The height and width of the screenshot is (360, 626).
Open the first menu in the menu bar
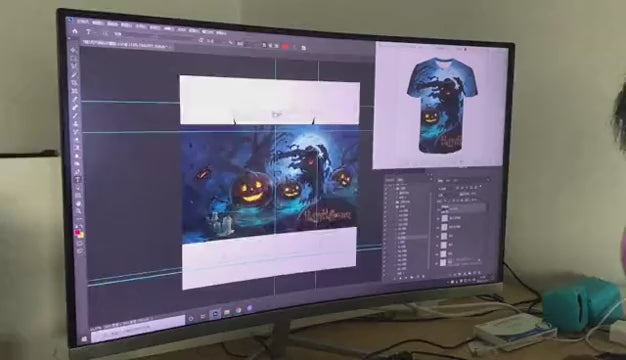(x=83, y=22)
